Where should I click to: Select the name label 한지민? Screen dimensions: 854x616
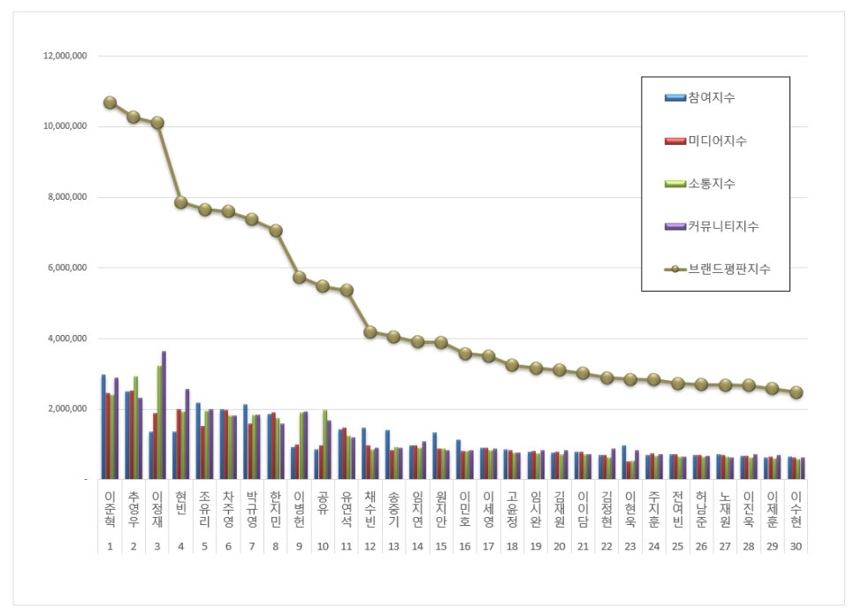tap(276, 509)
